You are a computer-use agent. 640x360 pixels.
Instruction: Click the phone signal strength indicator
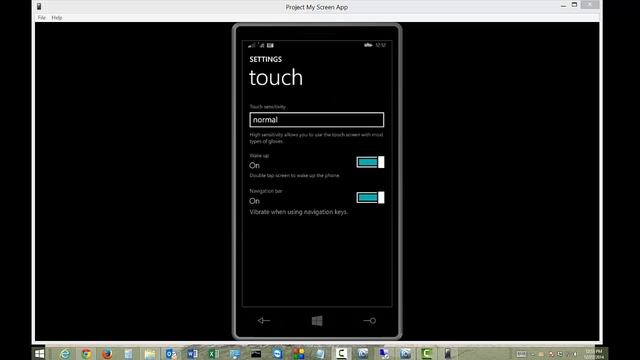251,45
